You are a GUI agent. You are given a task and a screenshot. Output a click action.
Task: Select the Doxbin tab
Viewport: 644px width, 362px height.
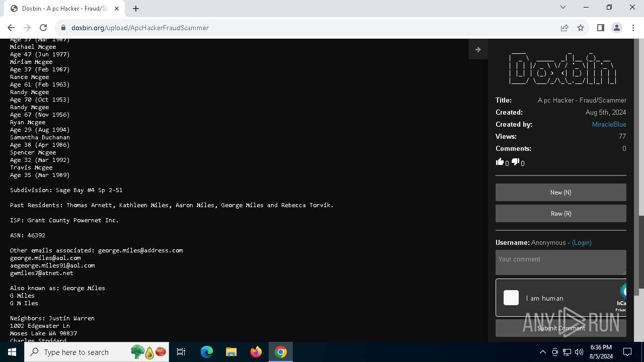[x=64, y=9]
